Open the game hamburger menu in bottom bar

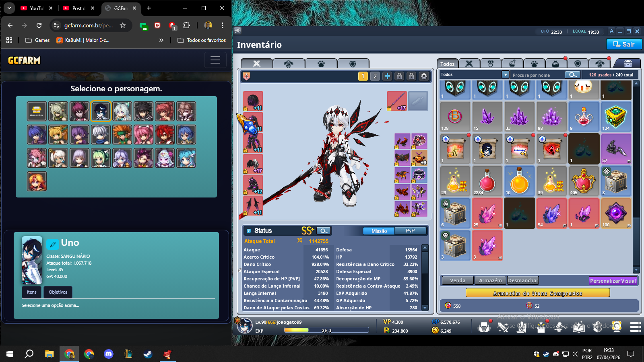click(x=636, y=327)
